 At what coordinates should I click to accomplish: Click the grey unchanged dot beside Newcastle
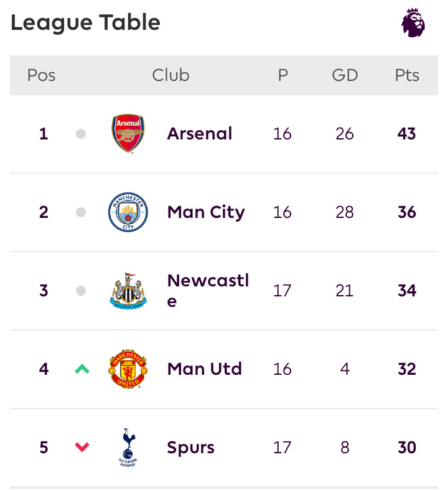(x=81, y=291)
